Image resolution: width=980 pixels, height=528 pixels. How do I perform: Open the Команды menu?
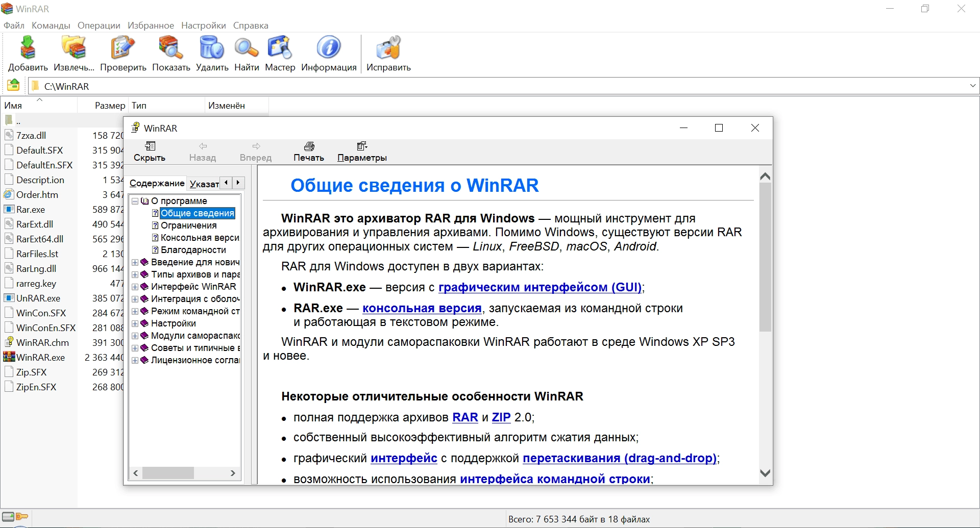(x=51, y=25)
